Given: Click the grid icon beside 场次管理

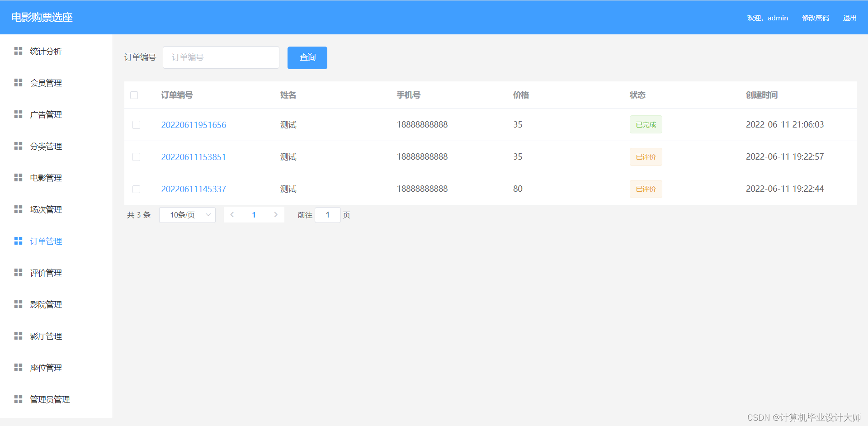Looking at the screenshot, I should [x=18, y=209].
